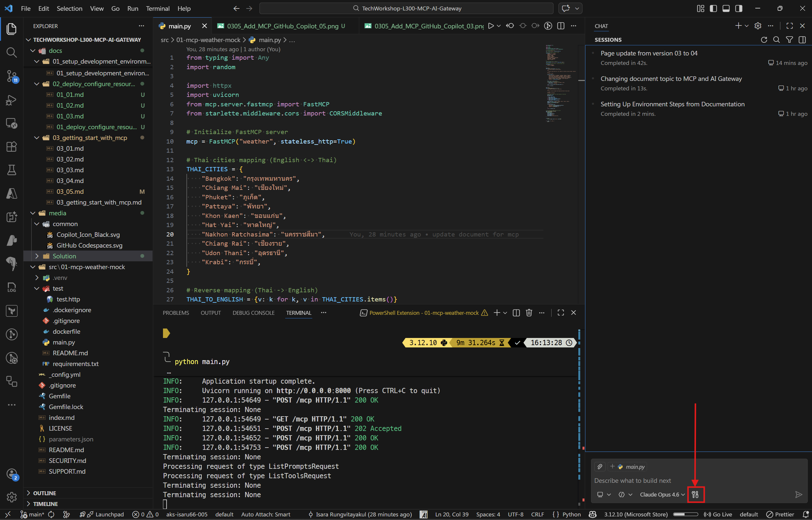Toggle primary side bar visibility
The width and height of the screenshot is (812, 520).
[x=714, y=8]
